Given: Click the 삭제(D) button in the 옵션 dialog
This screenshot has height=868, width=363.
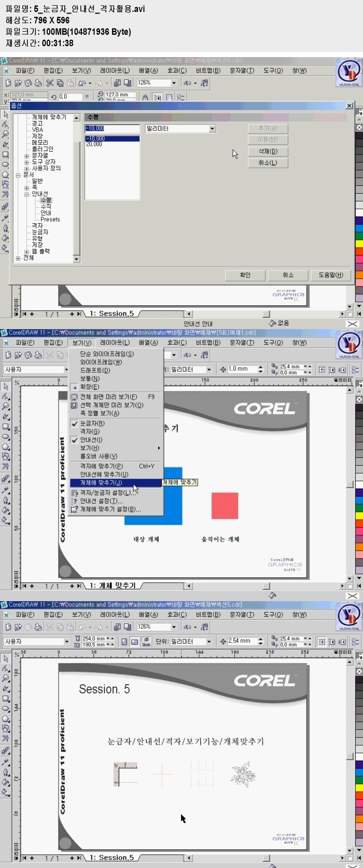Looking at the screenshot, I should point(268,152).
